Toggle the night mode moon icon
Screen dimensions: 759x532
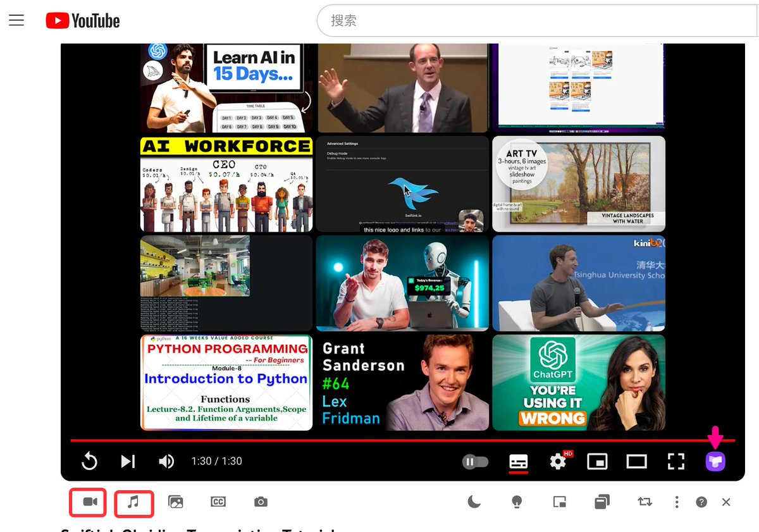(x=474, y=502)
